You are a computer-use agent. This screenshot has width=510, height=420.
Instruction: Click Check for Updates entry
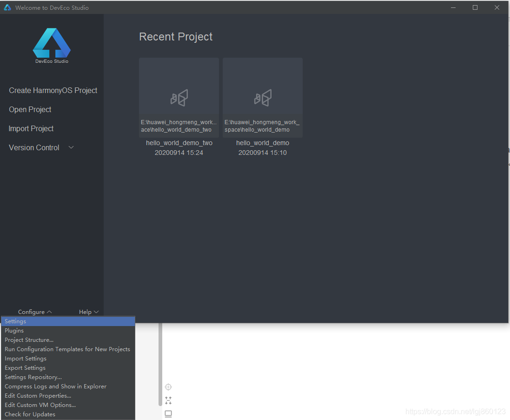(x=68, y=414)
